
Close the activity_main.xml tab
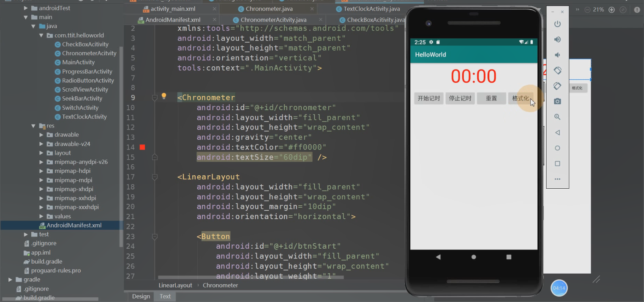click(215, 9)
